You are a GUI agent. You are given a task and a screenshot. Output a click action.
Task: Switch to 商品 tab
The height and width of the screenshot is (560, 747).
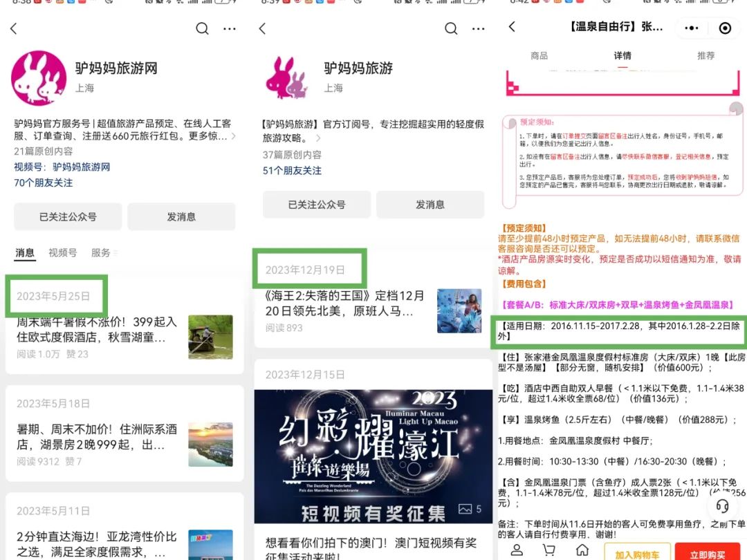pyautogui.click(x=539, y=56)
